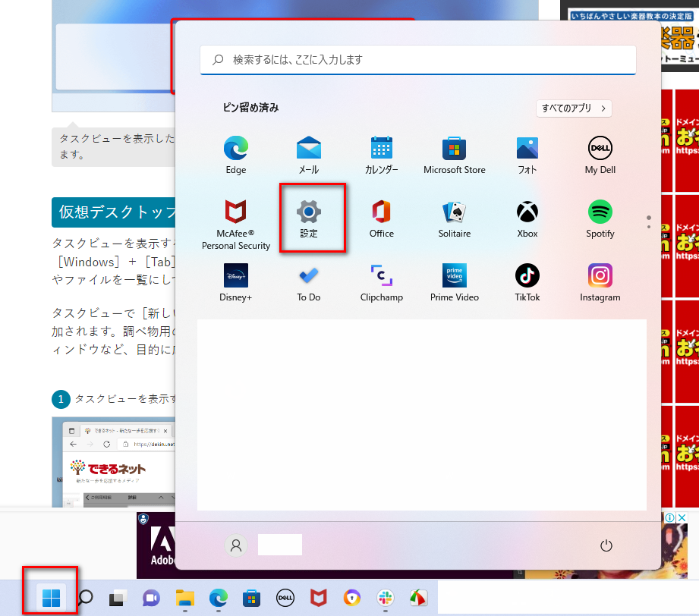The width and height of the screenshot is (699, 616).
Task: Launch Disney+ app
Action: coord(236,283)
